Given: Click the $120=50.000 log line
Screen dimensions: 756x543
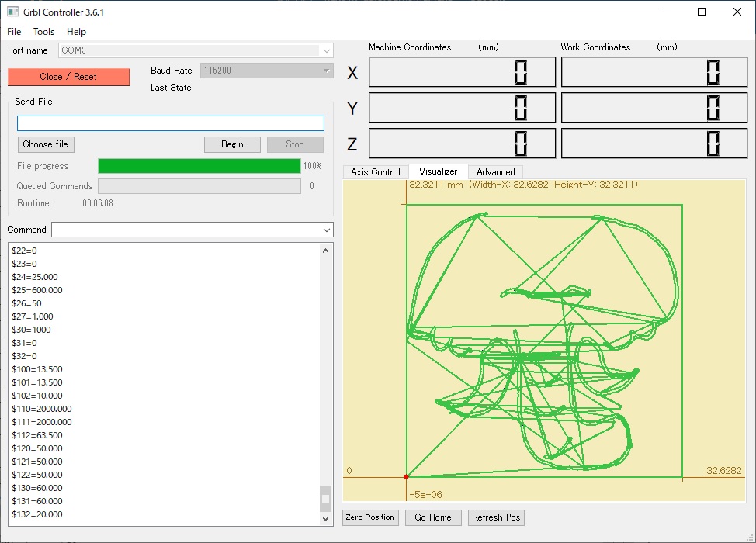Looking at the screenshot, I should 37,448.
